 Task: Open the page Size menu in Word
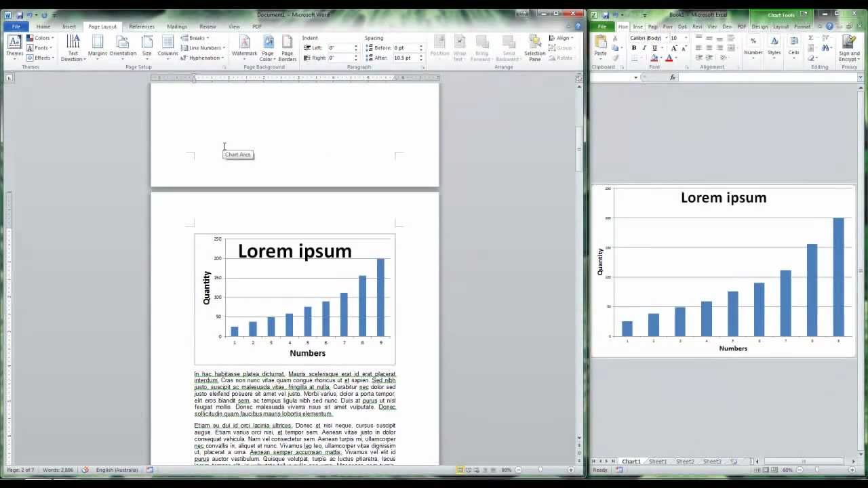pos(146,48)
